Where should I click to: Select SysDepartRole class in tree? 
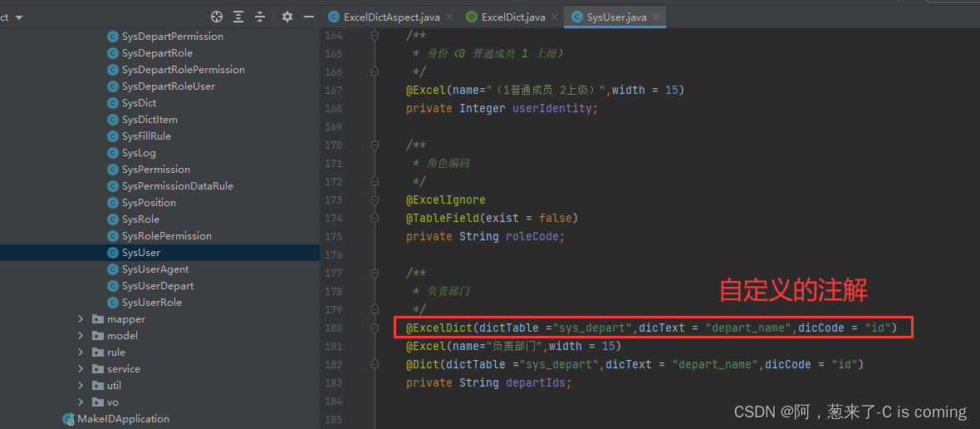[158, 53]
